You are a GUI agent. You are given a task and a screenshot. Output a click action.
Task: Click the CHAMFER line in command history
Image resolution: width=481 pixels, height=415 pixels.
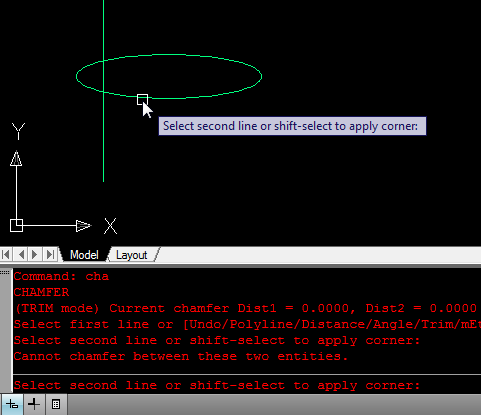[x=41, y=292]
